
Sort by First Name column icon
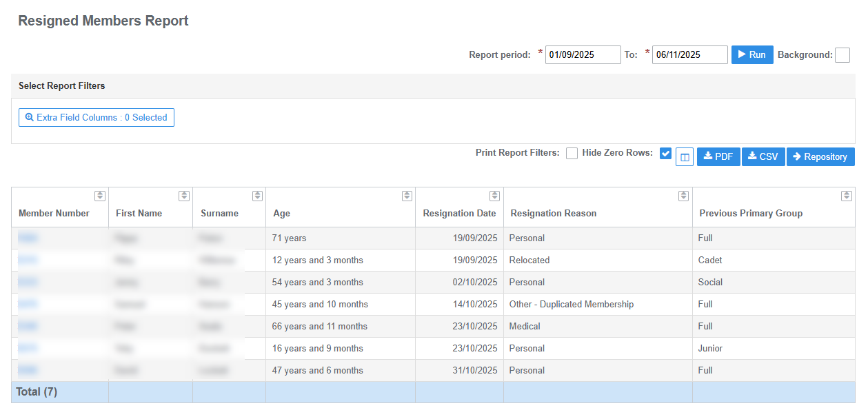(x=184, y=196)
